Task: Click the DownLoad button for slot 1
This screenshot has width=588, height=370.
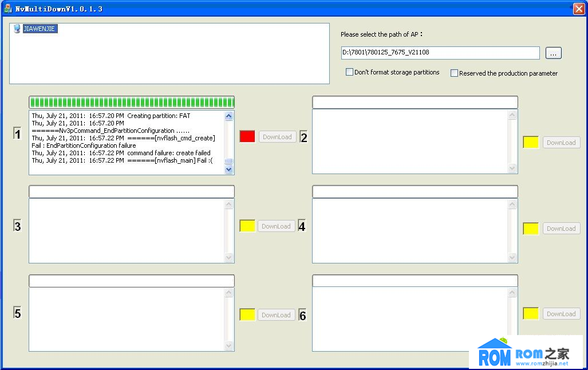Action: [x=277, y=136]
